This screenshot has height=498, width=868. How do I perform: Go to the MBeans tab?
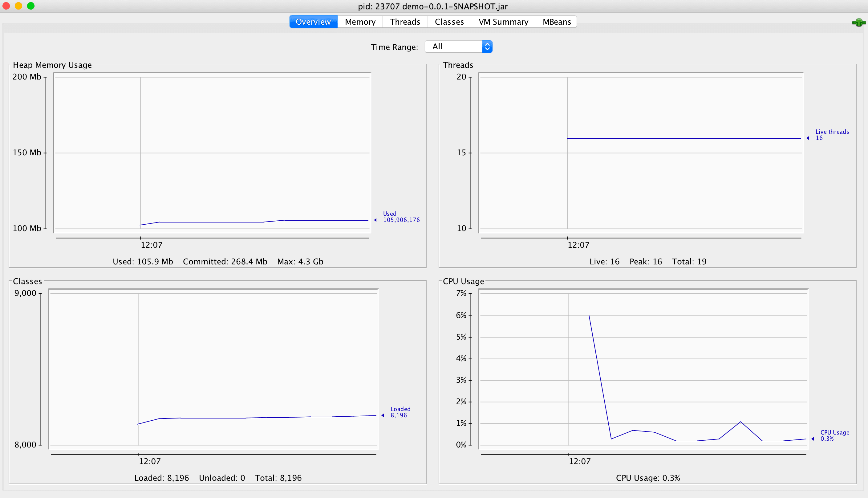557,22
